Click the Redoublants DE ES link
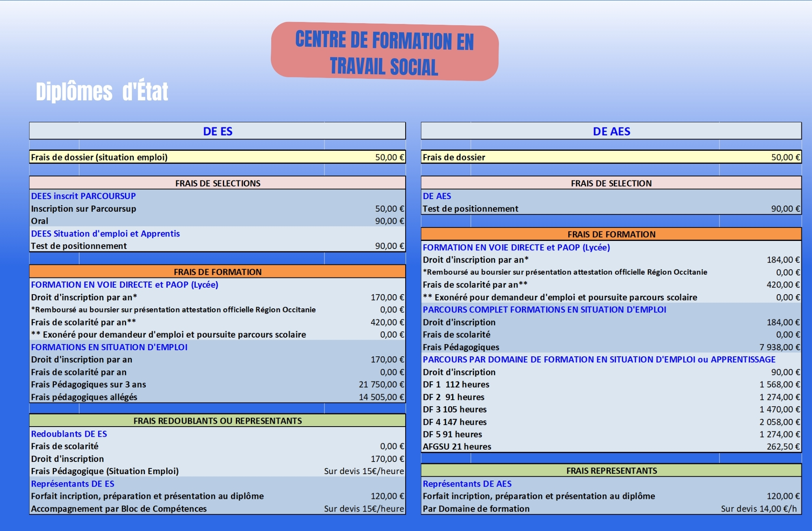 coord(69,434)
